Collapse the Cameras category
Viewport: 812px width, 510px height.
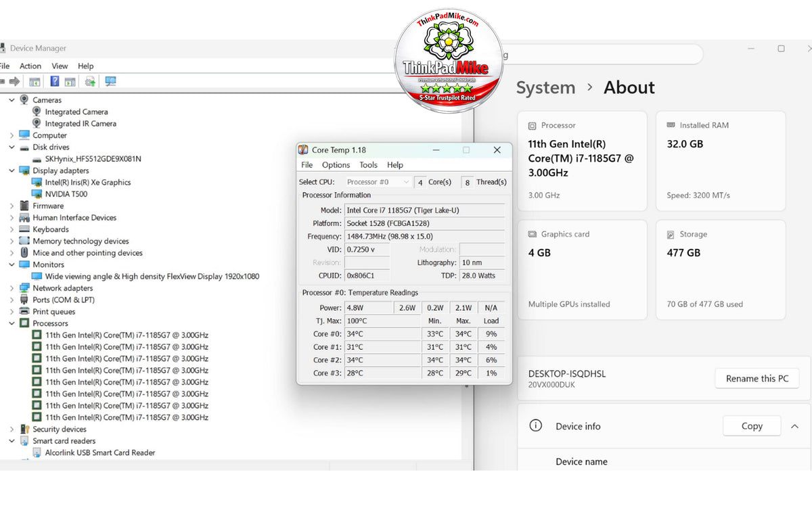tap(12, 100)
